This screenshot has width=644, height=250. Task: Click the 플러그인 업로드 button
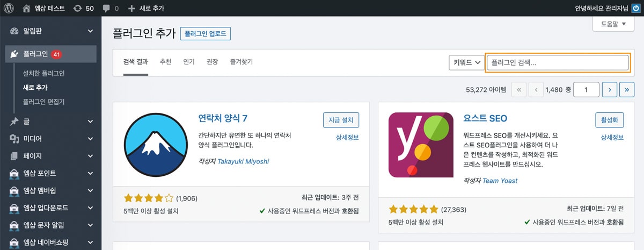point(206,33)
